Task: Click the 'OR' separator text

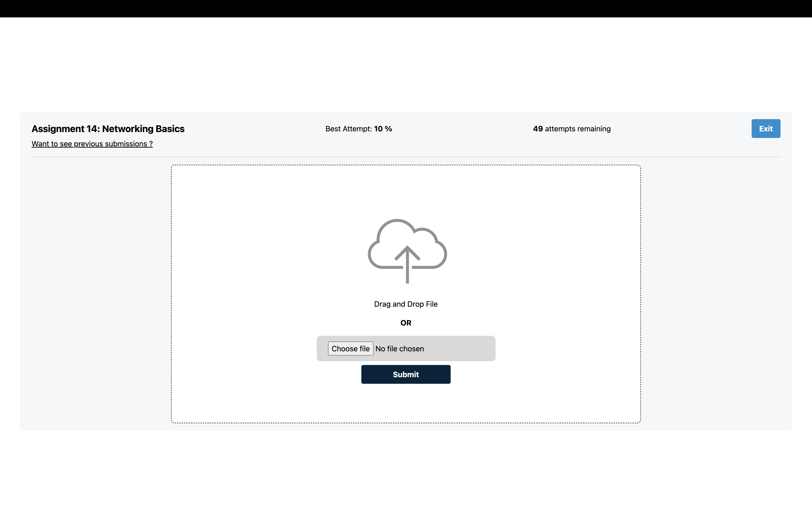Action: click(406, 323)
